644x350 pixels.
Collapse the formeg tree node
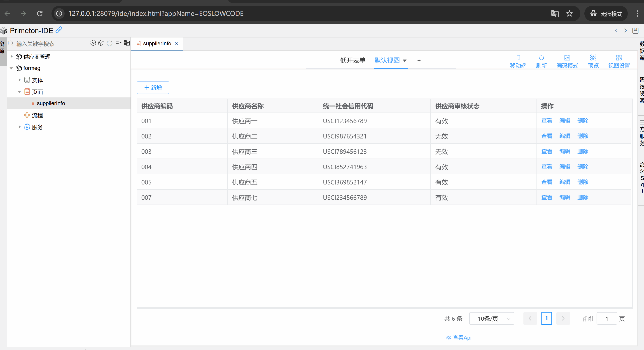point(12,68)
